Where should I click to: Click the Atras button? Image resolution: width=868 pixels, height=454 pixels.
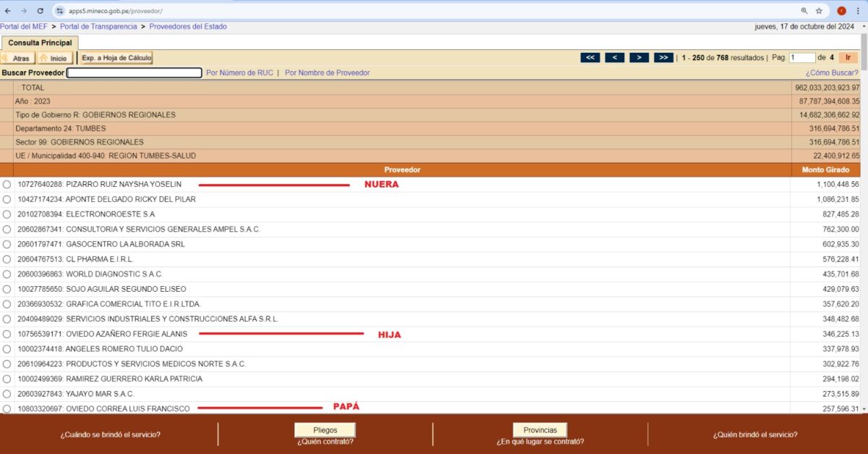coord(17,58)
